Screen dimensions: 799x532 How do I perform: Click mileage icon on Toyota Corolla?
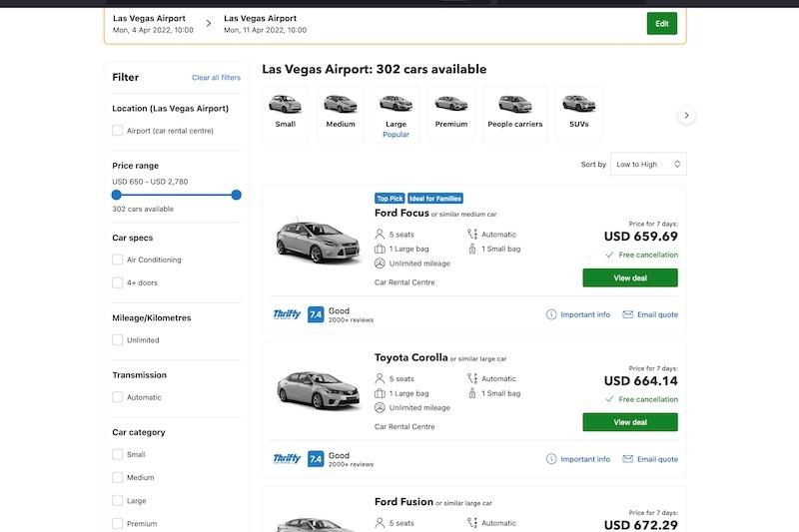click(380, 408)
